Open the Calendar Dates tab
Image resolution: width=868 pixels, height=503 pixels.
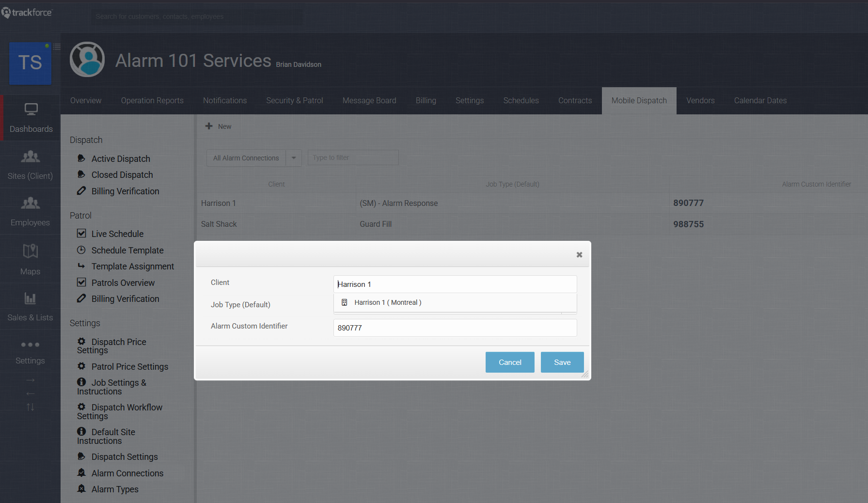coord(760,100)
